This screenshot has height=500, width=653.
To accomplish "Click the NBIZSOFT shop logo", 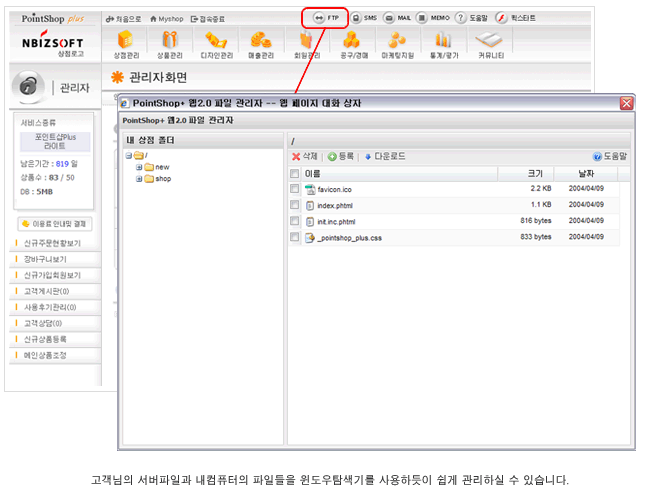I will click(52, 43).
